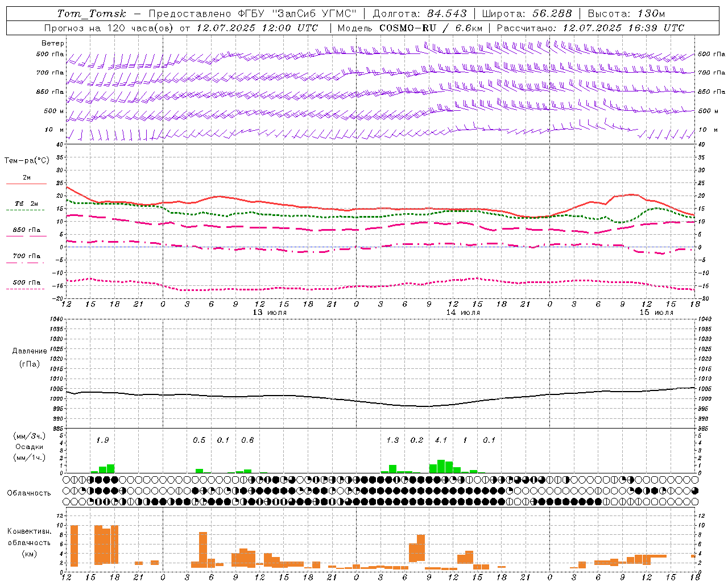Click the red line sample under "2м" legend

26,184
